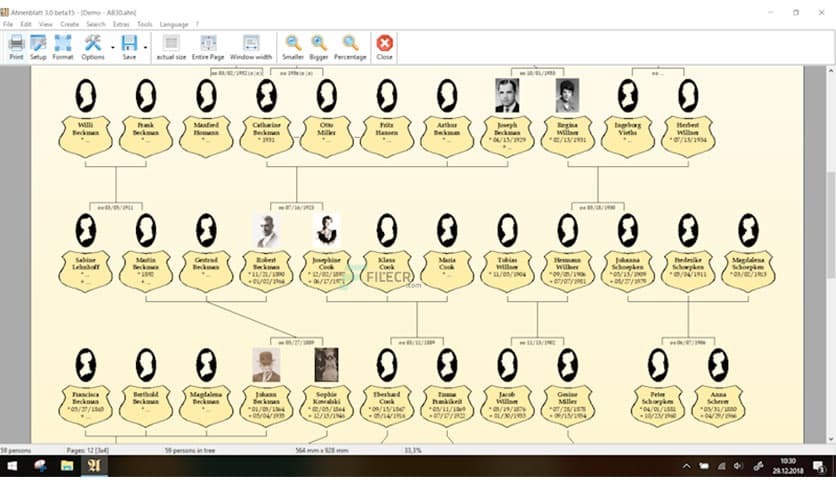Screen dimensions: 836x484
Task: Click the scrollbar down arrow
Action: tap(831, 440)
